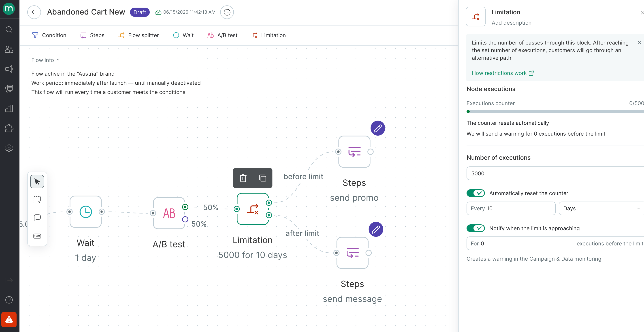
Task: Select the pointer cursor tool
Action: tap(37, 181)
